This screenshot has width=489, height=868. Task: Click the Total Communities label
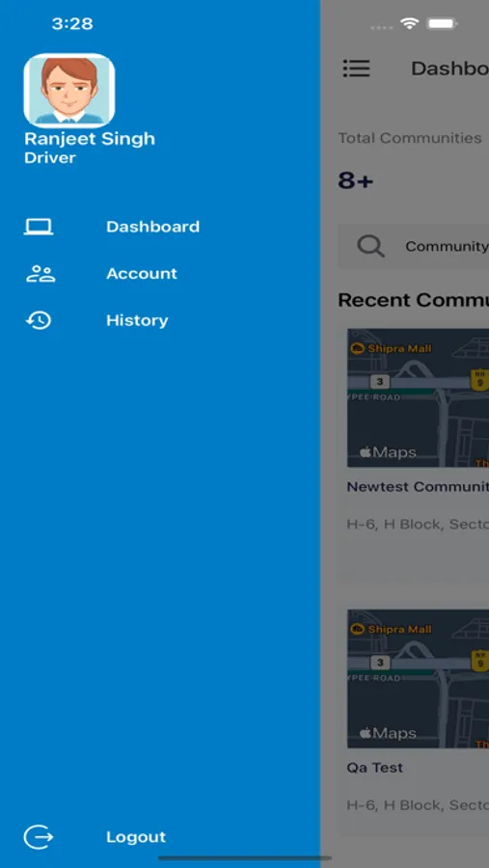[x=410, y=138]
